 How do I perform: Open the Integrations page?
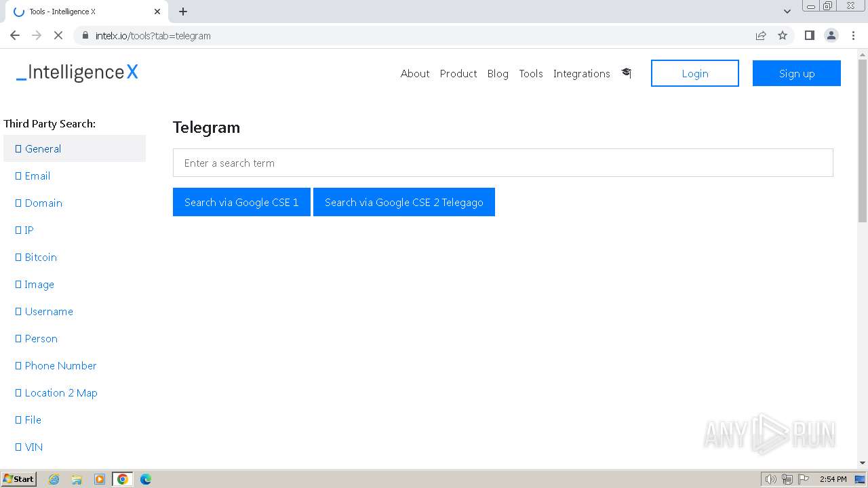582,73
